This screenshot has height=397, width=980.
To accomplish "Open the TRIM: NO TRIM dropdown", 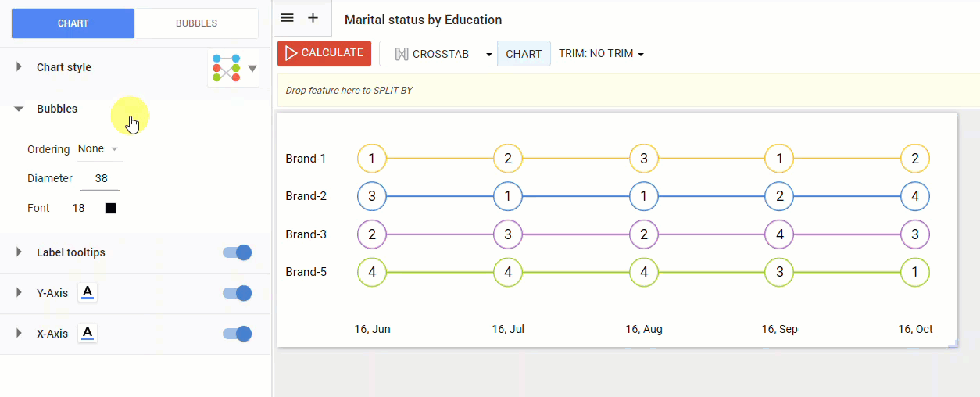I will tap(601, 54).
